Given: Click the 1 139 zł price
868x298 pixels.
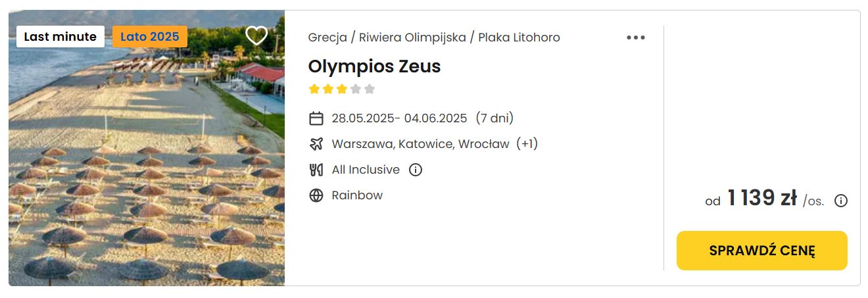Looking at the screenshot, I should tap(761, 199).
